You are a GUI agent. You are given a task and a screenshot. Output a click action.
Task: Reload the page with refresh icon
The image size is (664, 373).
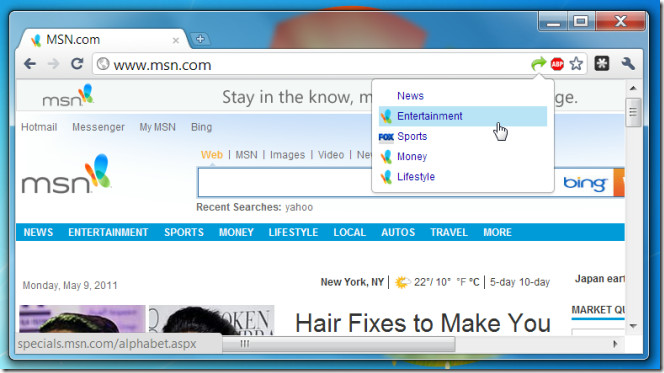tap(77, 64)
